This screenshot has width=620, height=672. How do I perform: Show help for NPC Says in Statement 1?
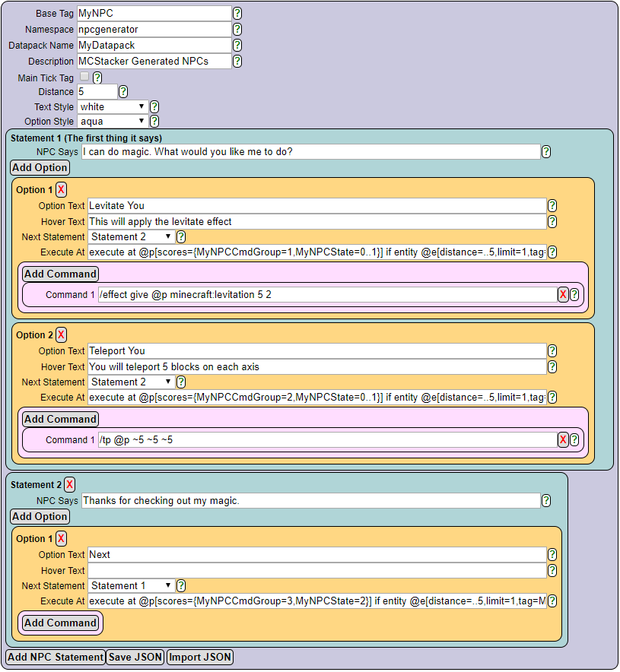[x=546, y=151]
